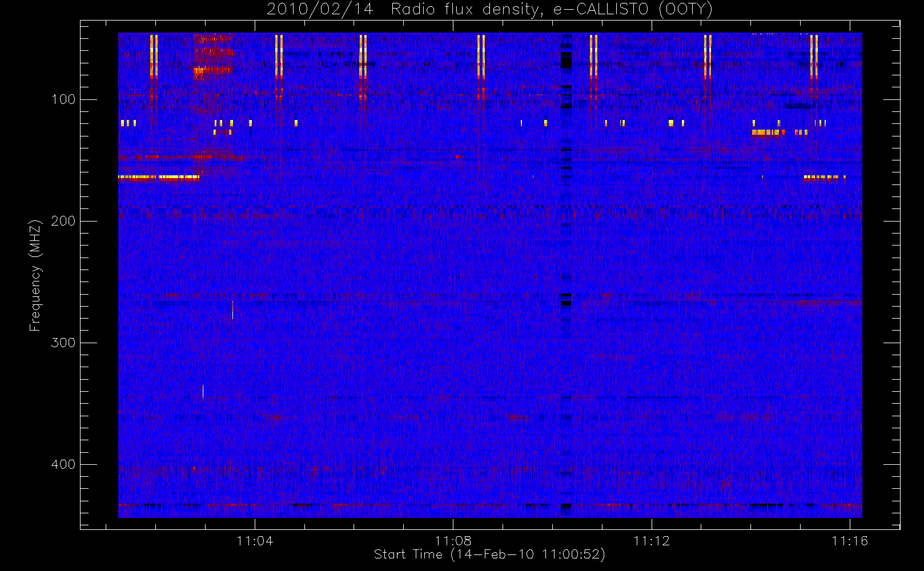Click the '11:12' time tick label

[652, 541]
